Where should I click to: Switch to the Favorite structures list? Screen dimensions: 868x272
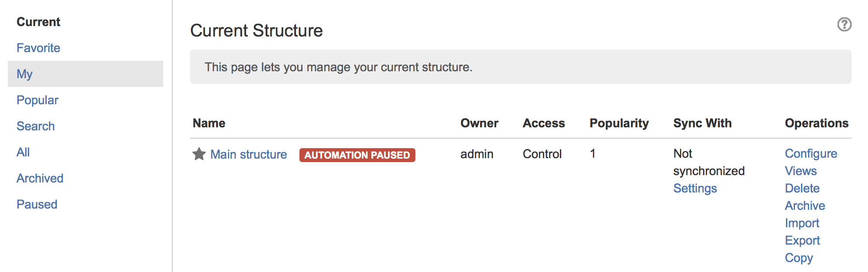point(38,48)
